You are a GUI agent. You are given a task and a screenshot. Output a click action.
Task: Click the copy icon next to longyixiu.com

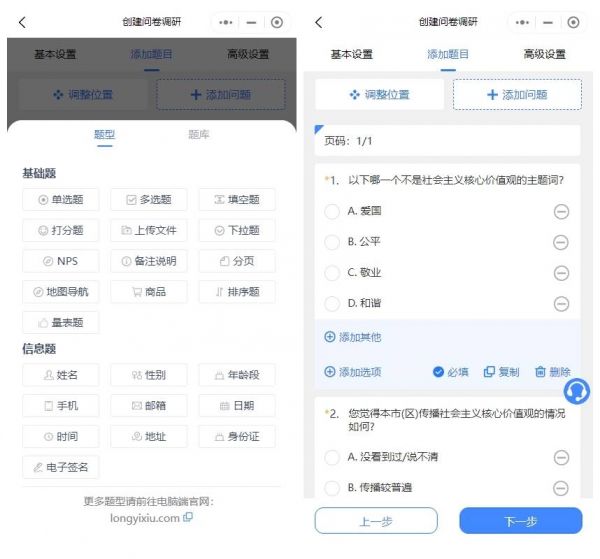tap(188, 517)
